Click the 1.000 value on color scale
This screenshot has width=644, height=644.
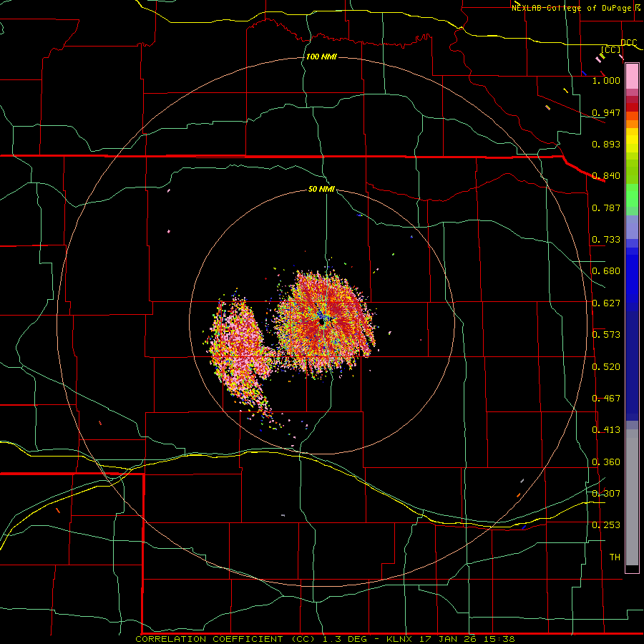point(606,80)
